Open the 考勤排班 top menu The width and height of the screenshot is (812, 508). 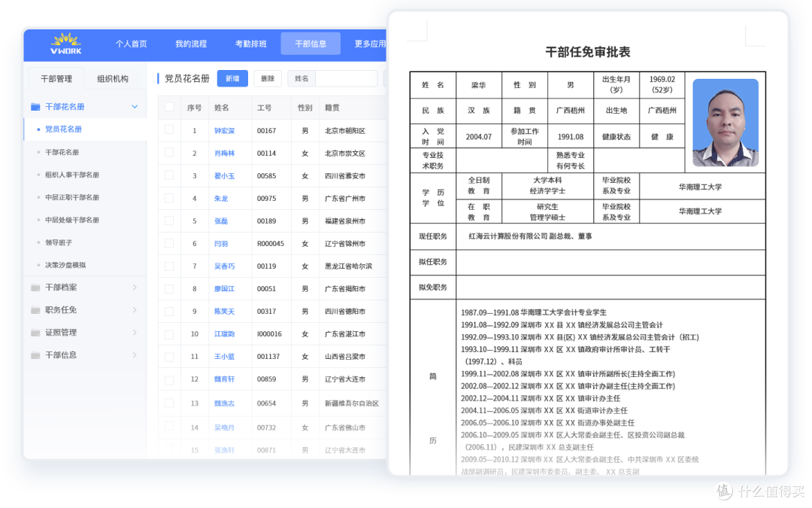point(250,44)
